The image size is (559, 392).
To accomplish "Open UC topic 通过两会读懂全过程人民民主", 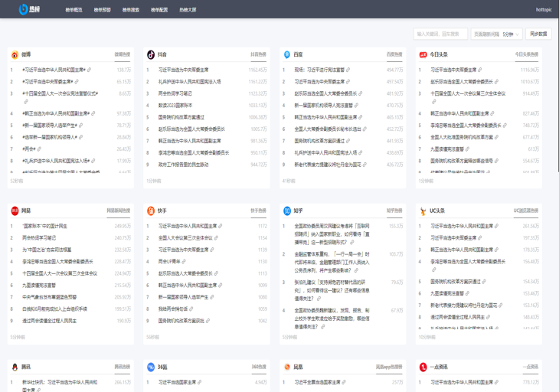I will 457,317.
